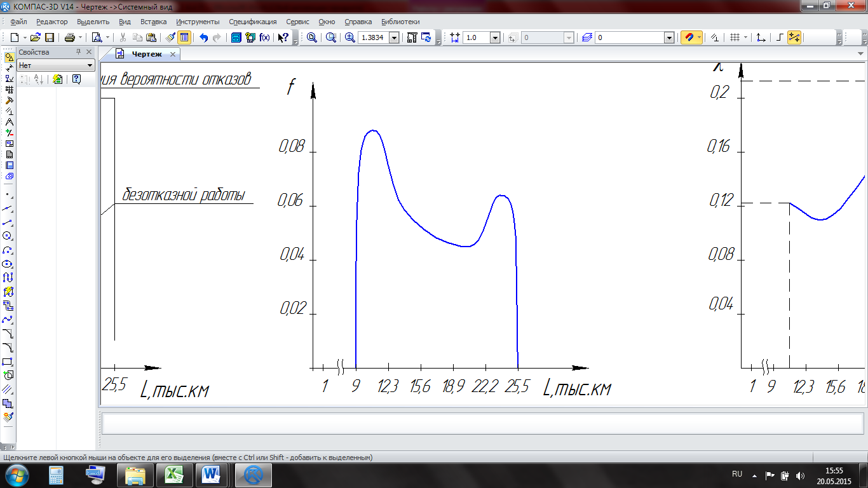Activate the What's This help cursor icon
This screenshot has height=488, width=868.
(283, 37)
